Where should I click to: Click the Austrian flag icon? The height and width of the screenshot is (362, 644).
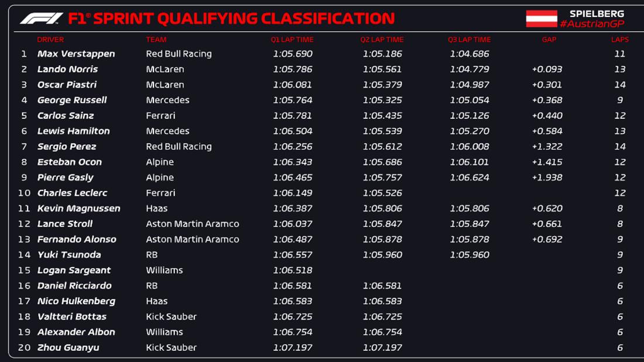pos(540,19)
